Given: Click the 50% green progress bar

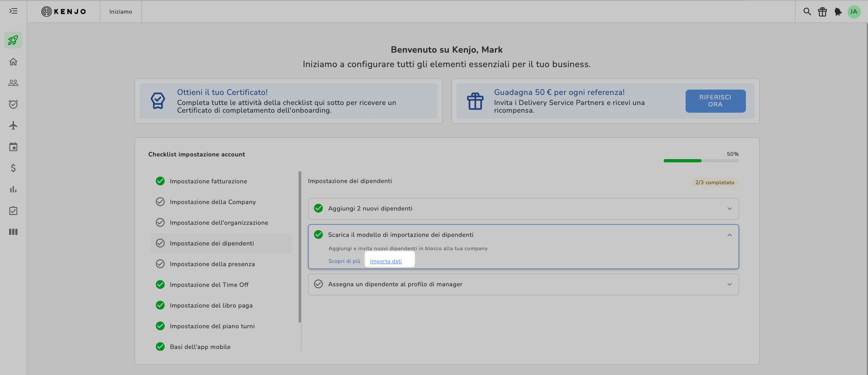Looking at the screenshot, I should [x=682, y=161].
